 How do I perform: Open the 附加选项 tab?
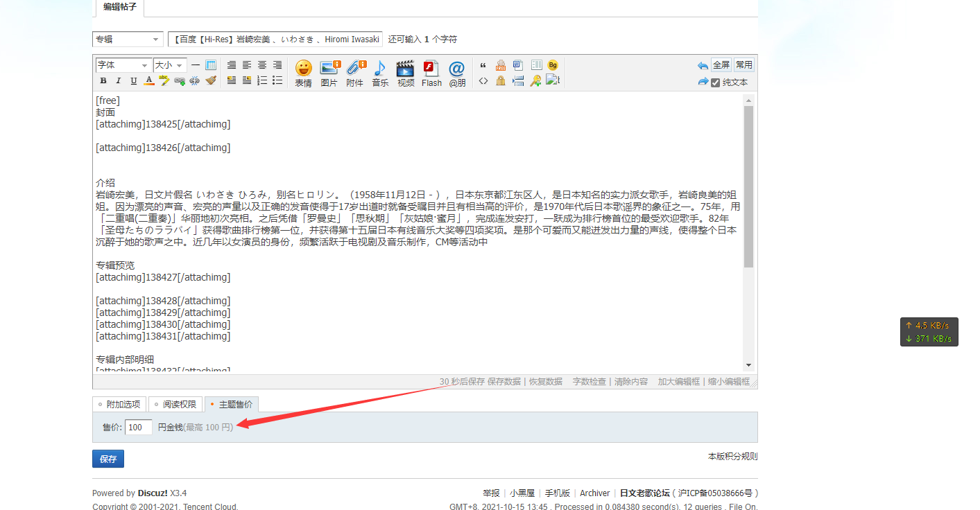coord(119,404)
